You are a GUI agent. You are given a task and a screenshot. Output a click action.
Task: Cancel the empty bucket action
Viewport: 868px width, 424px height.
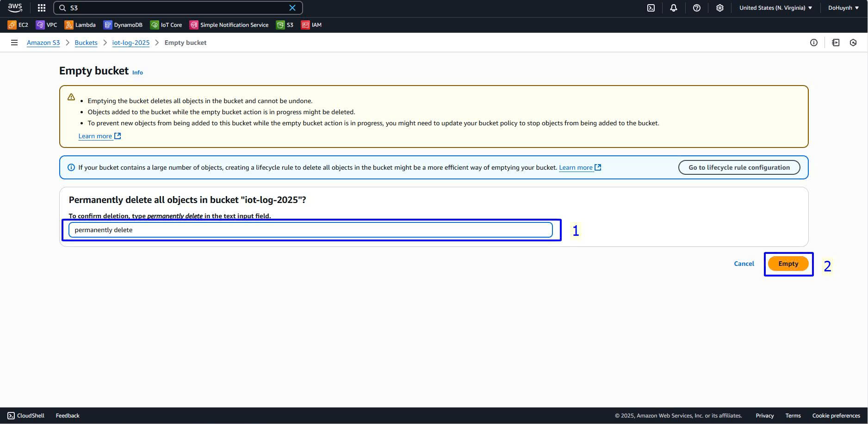click(744, 264)
